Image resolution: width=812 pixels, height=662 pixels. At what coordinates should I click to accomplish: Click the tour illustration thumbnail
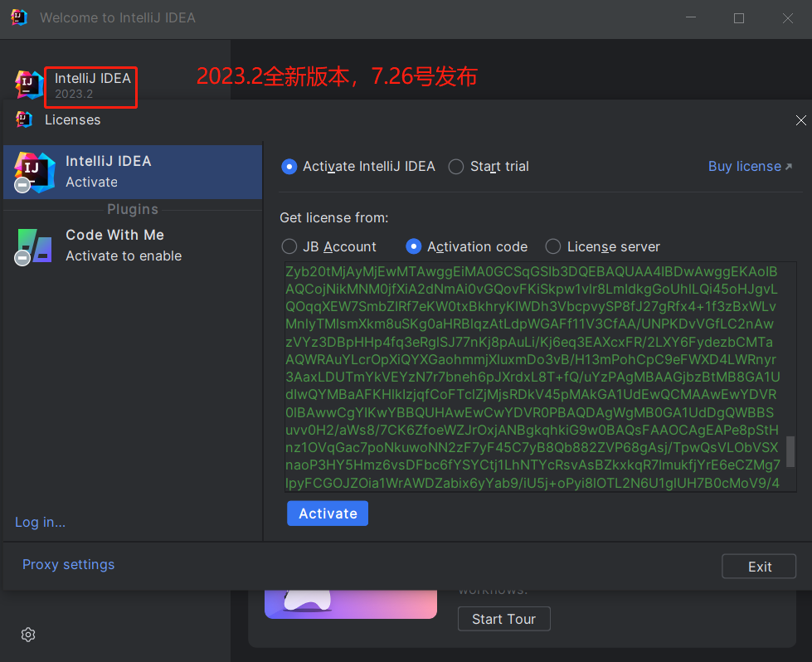pos(351,603)
